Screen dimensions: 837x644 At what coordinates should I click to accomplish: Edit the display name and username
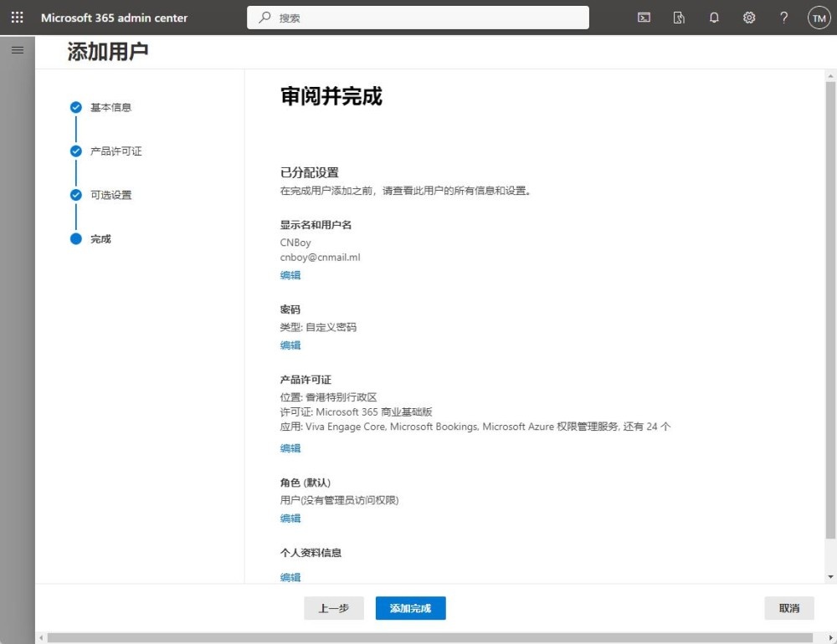click(x=290, y=275)
